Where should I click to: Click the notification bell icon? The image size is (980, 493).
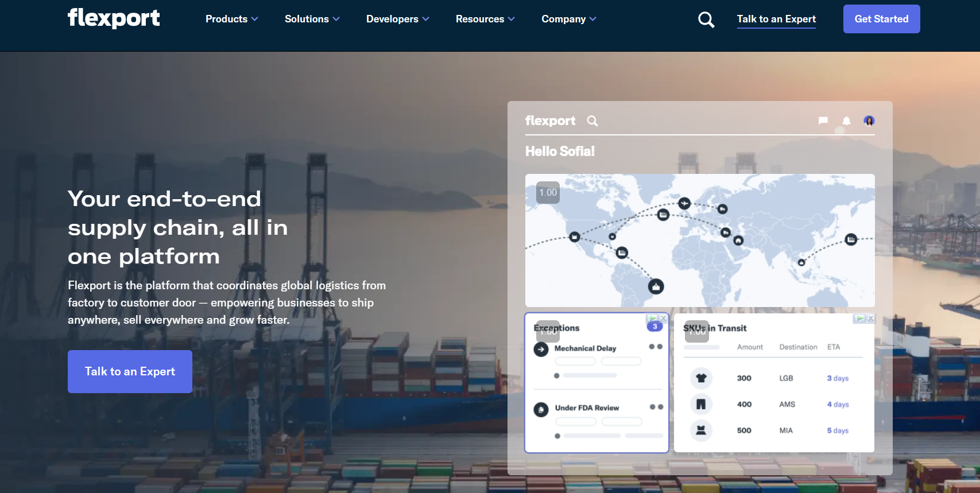tap(846, 121)
